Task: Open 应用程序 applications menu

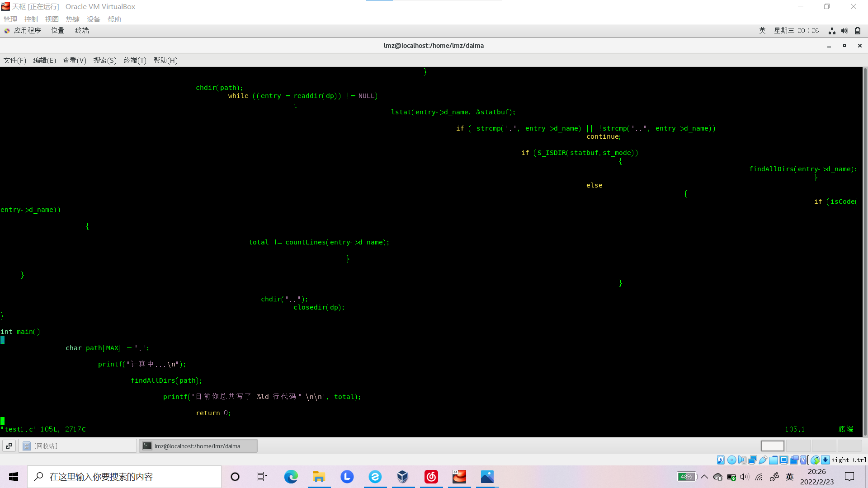Action: tap(27, 30)
